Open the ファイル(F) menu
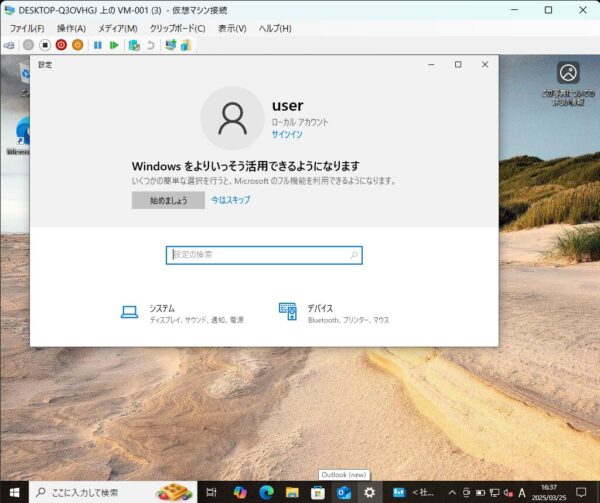This screenshot has width=600, height=503. 27,29
